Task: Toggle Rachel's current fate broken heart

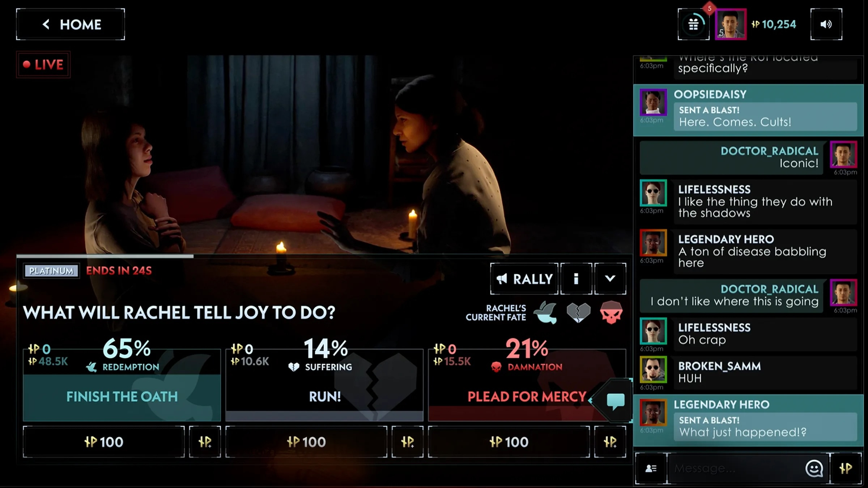Action: [x=577, y=313]
